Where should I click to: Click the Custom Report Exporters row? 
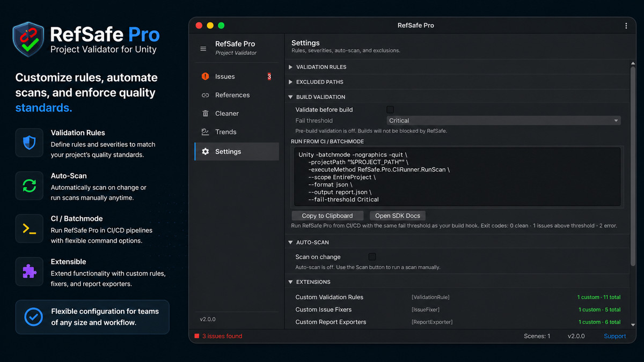(x=458, y=322)
